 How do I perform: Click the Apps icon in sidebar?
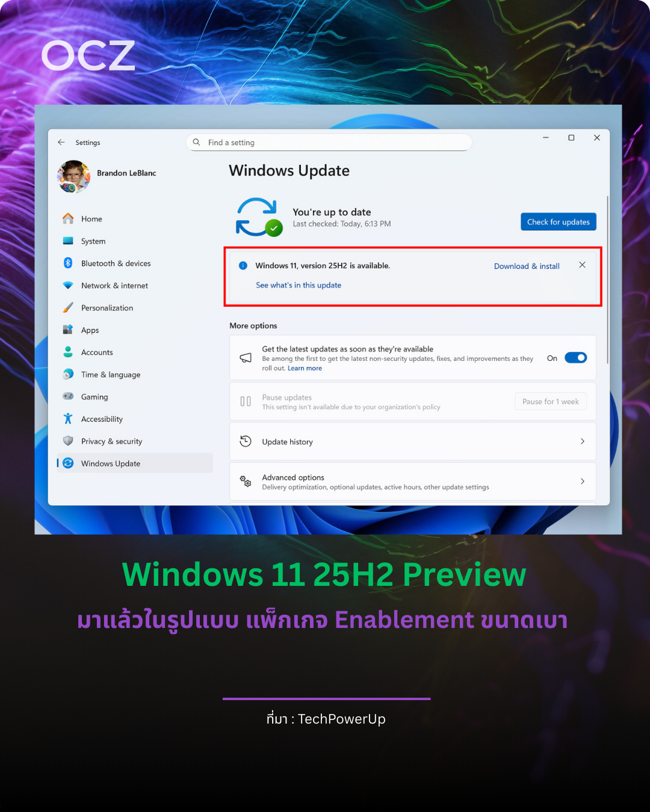point(68,330)
